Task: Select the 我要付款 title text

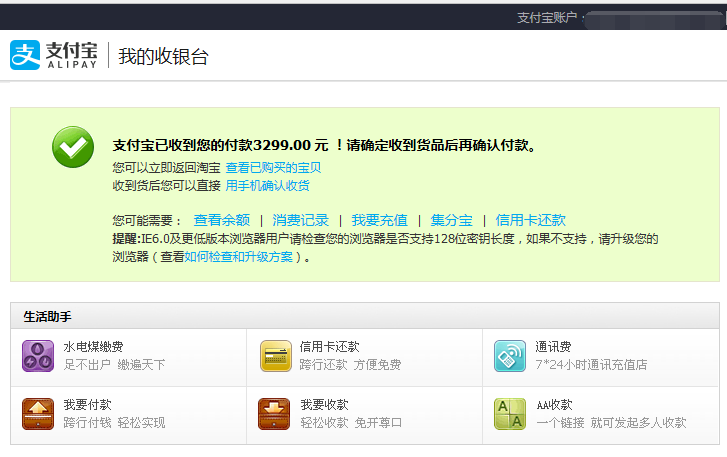Action: click(x=87, y=405)
